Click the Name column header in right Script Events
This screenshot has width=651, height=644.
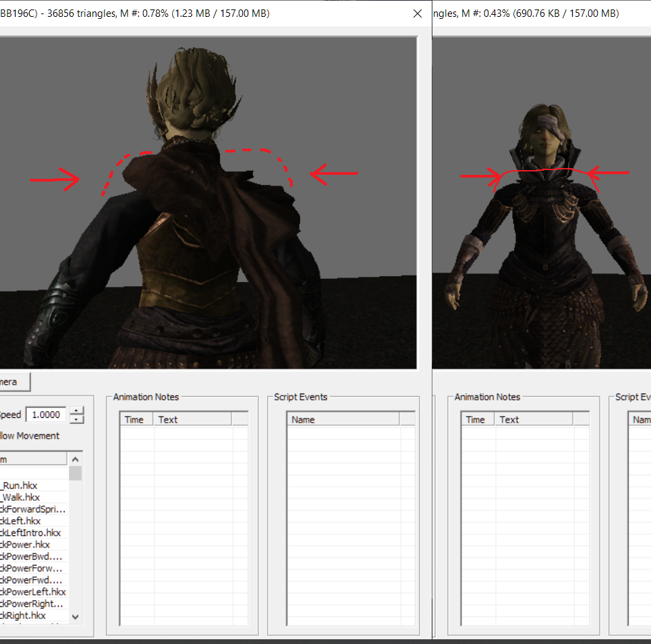640,420
